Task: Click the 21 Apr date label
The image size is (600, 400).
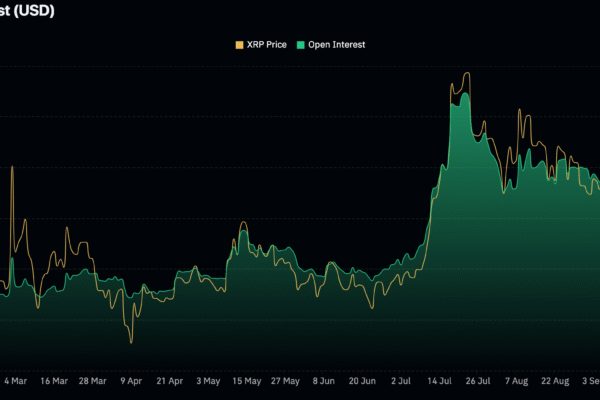Action: click(170, 381)
